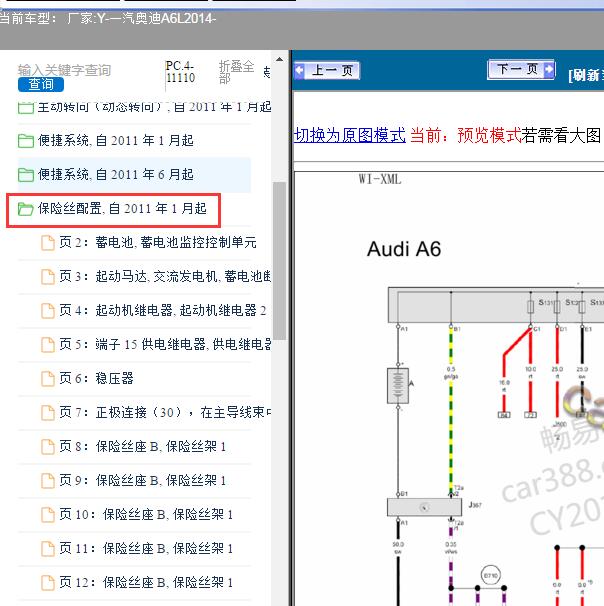Click the keyword search input 输入关键字查询
This screenshot has width=604, height=606.
(x=64, y=70)
